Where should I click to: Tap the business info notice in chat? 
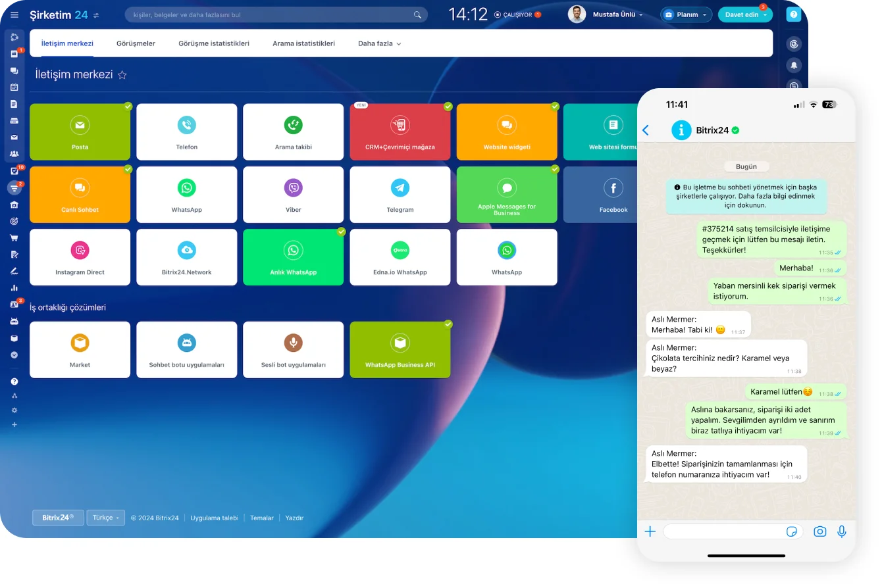[746, 196]
